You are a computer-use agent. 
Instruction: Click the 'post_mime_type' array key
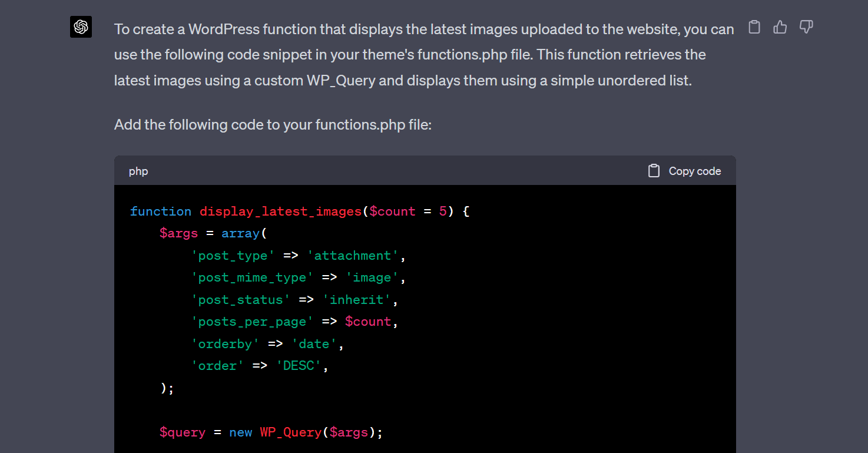pyautogui.click(x=252, y=277)
